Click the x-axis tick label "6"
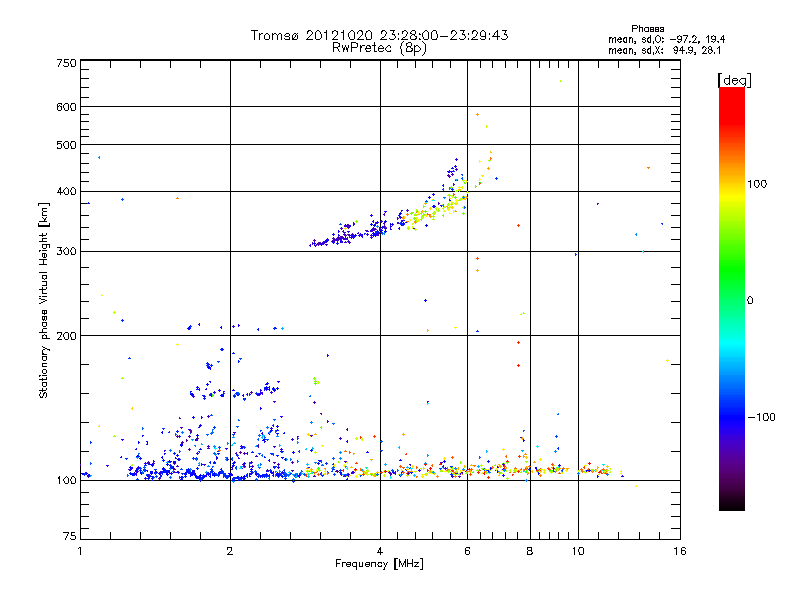The width and height of the screenshot is (800, 600). [467, 551]
